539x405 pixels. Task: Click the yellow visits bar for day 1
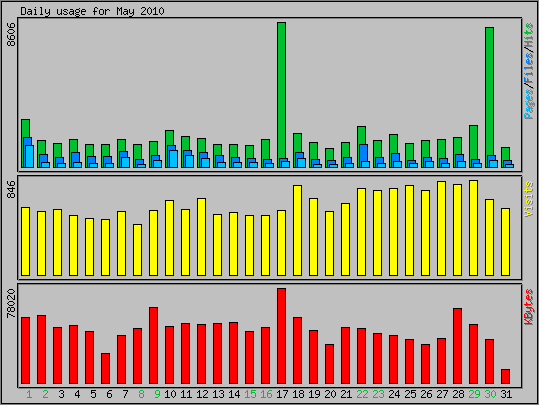coord(26,241)
